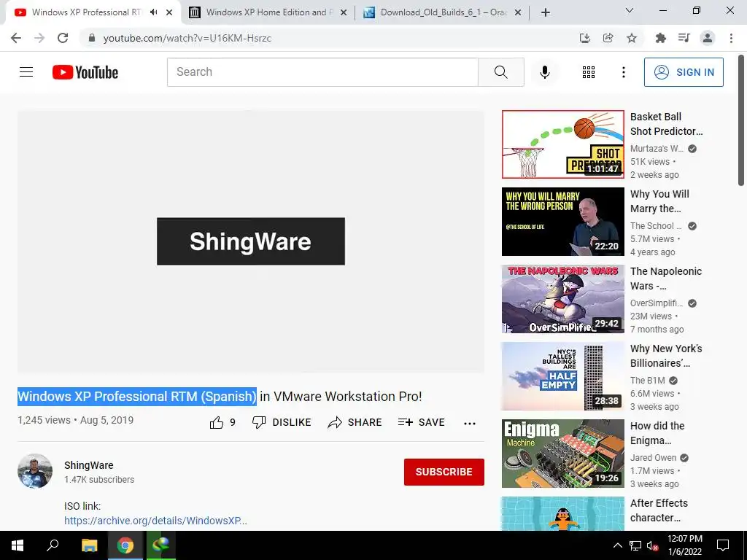Viewport: 747px width, 560px height.
Task: Click the ShingWare video player
Action: click(x=251, y=241)
